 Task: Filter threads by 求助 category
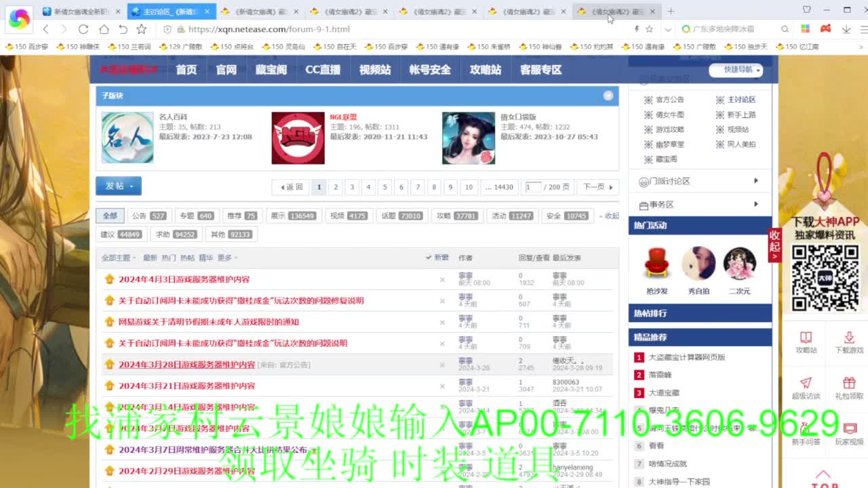point(176,235)
